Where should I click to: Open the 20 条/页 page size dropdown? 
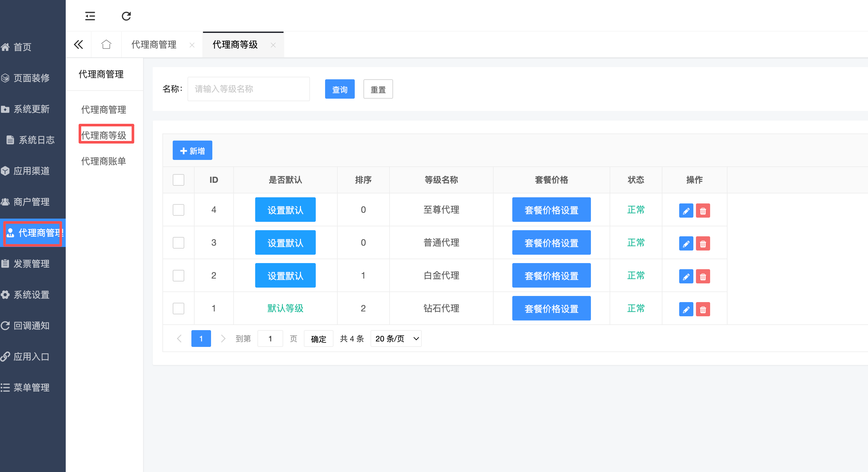396,339
